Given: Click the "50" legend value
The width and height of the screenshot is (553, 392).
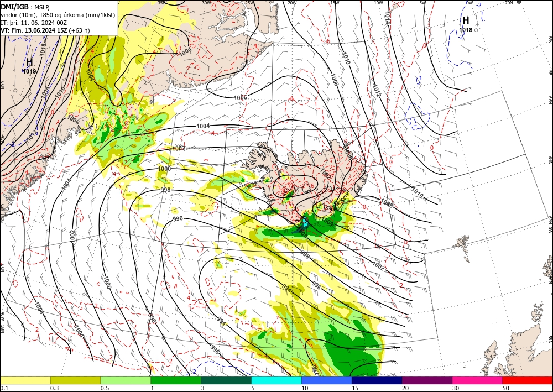Looking at the screenshot, I should tap(506, 388).
